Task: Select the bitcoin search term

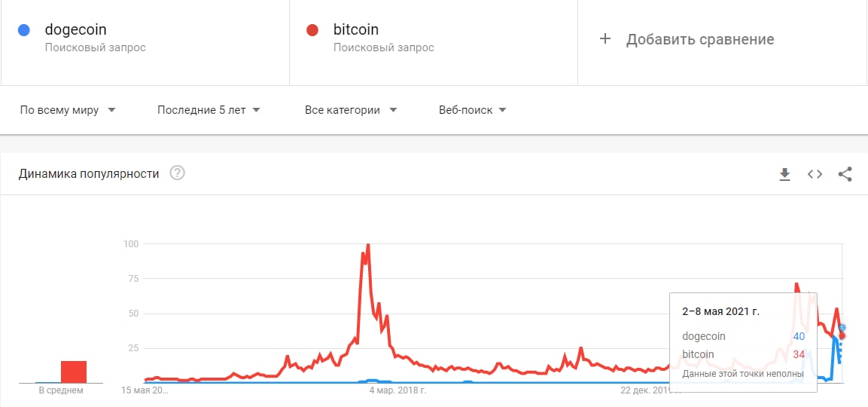Action: click(355, 30)
